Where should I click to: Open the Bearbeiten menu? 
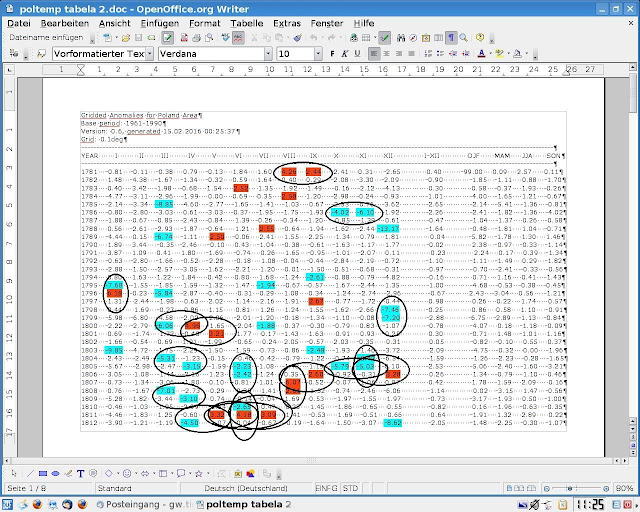[64, 23]
